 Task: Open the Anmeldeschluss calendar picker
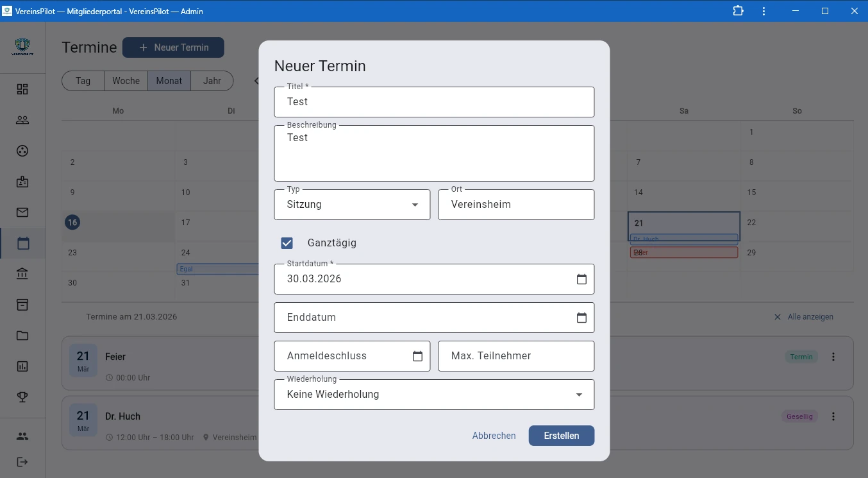point(418,355)
